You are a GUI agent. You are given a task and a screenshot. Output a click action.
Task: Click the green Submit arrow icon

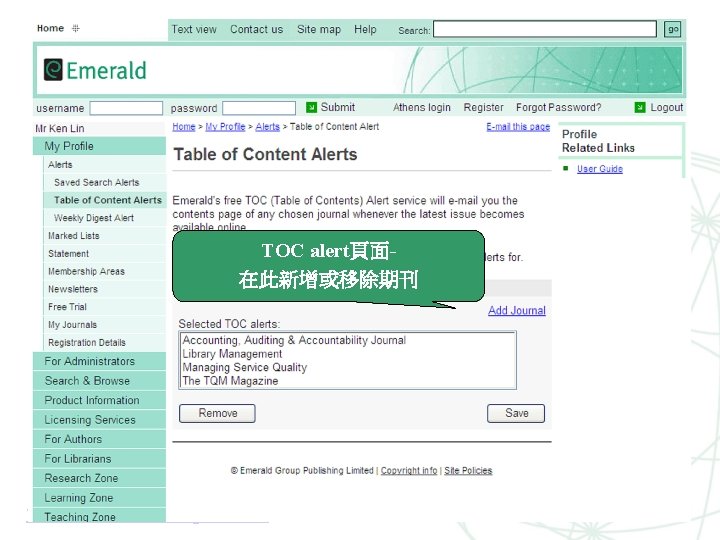[311, 107]
